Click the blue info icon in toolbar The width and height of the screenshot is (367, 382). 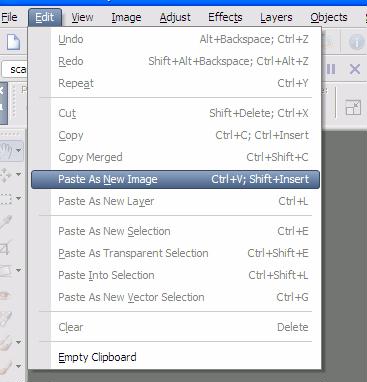(356, 42)
